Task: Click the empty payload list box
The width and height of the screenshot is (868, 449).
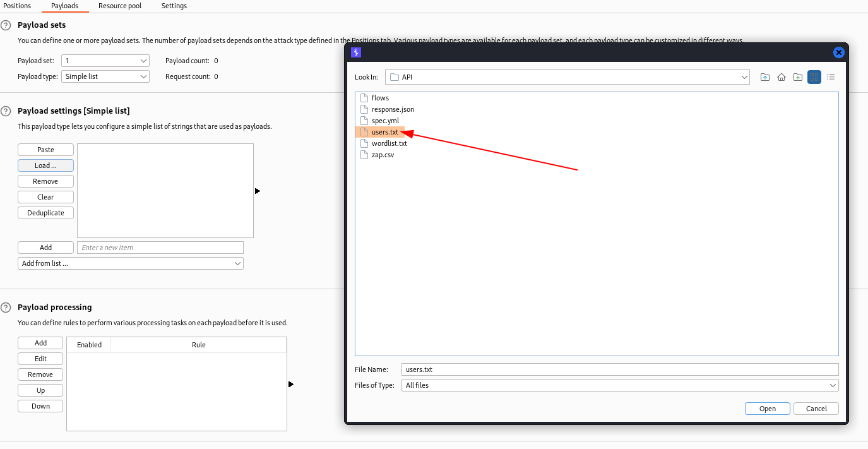Action: (x=165, y=191)
